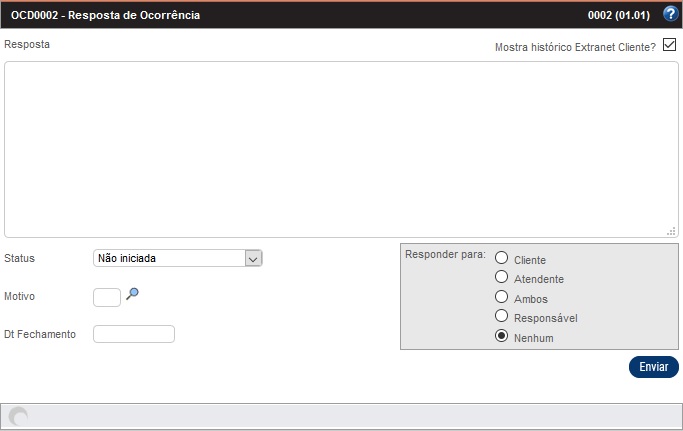683x431 pixels.
Task: Select the Responsável radio option
Action: (x=502, y=317)
